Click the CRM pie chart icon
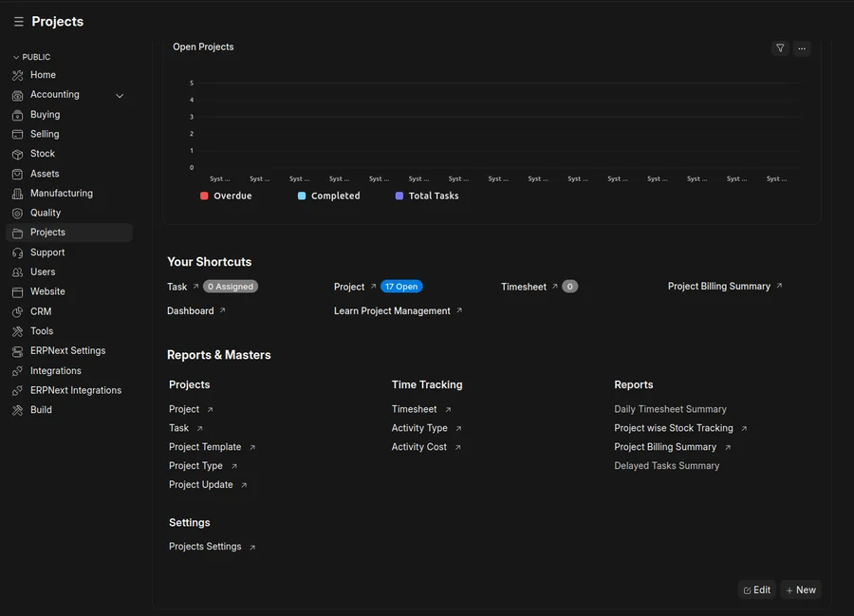 coord(17,312)
